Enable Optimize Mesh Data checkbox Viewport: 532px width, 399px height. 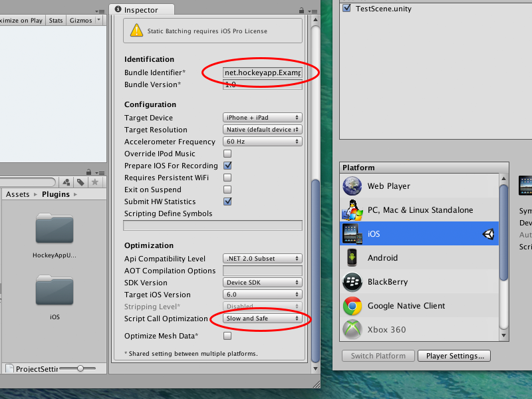click(x=227, y=336)
